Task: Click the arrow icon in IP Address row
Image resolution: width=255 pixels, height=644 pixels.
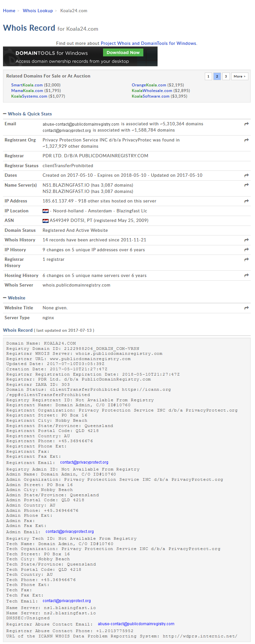Action: coord(246,201)
